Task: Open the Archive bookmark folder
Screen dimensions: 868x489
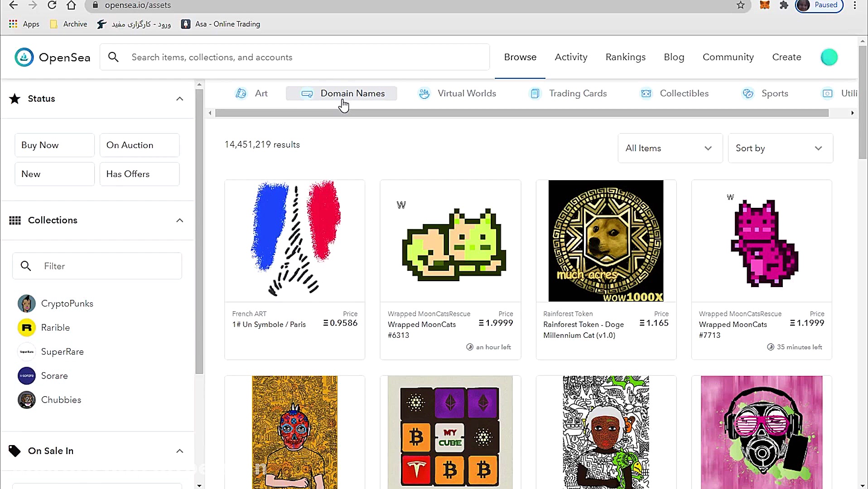Action: click(68, 24)
